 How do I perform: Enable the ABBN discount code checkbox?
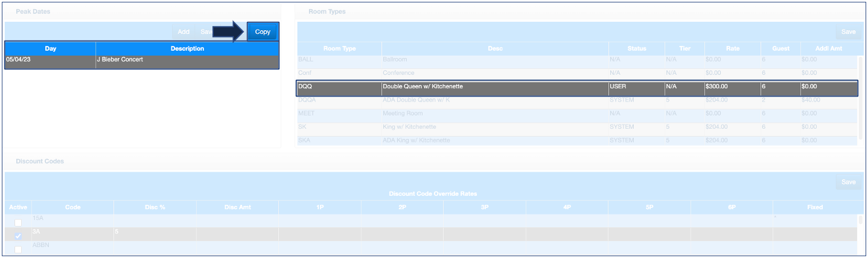click(18, 249)
